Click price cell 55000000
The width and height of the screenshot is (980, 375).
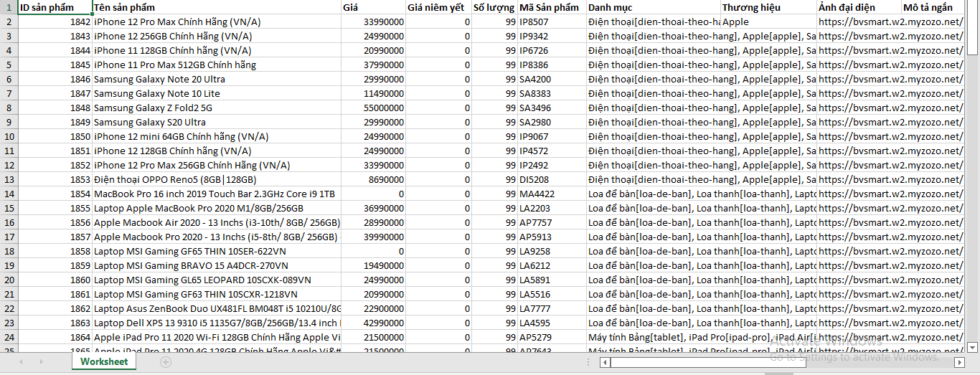click(373, 108)
